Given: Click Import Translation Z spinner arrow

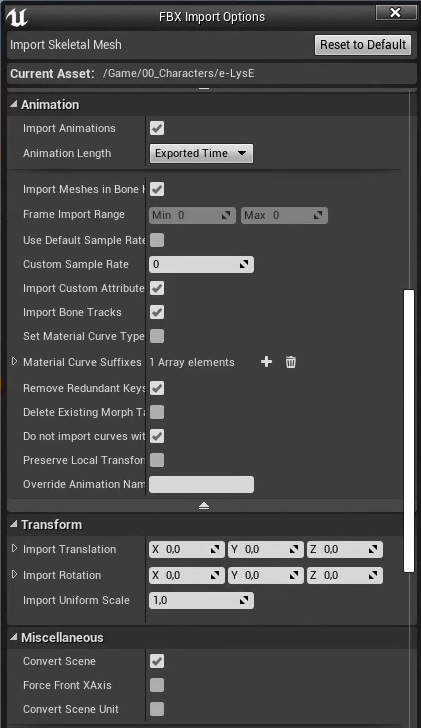Looking at the screenshot, I should tap(373, 549).
